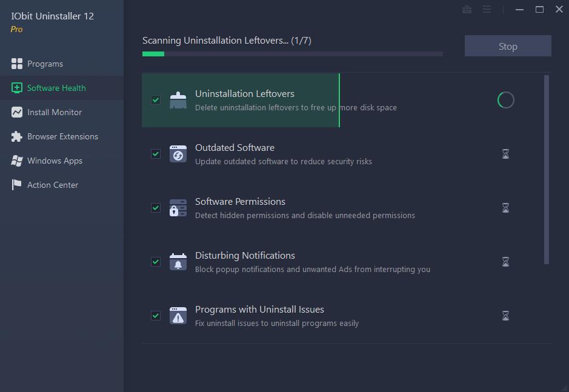Close the IObit Uninstaller window

click(x=559, y=10)
